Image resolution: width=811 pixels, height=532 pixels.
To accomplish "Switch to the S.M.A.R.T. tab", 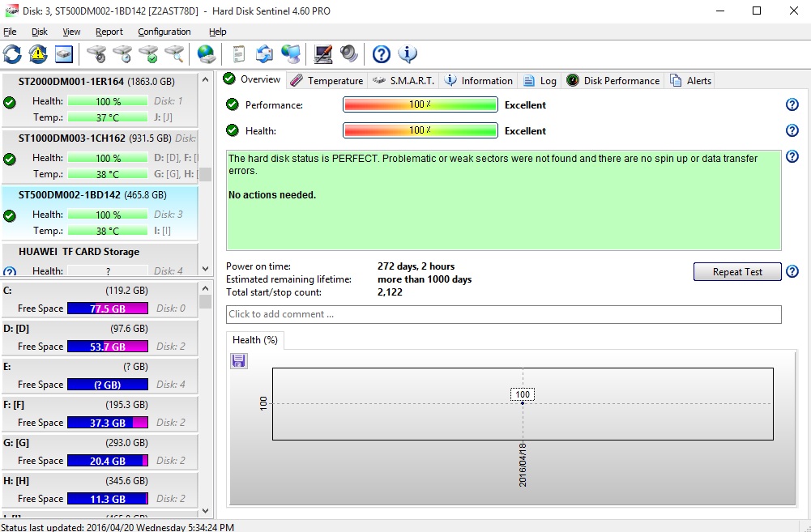I will coord(404,80).
